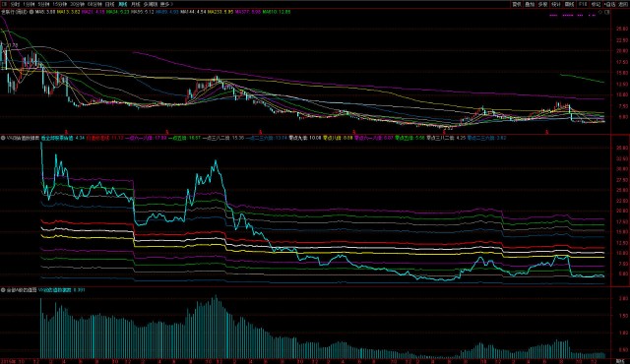Click the blue MA89 value label
Image resolution: width=630 pixels, height=364 pixels.
[x=167, y=12]
